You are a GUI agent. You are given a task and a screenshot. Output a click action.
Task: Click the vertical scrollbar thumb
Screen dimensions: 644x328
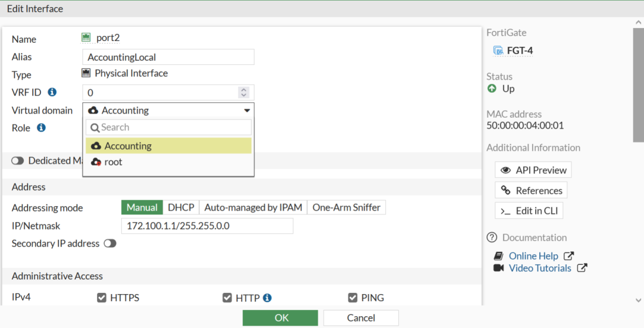click(638, 82)
